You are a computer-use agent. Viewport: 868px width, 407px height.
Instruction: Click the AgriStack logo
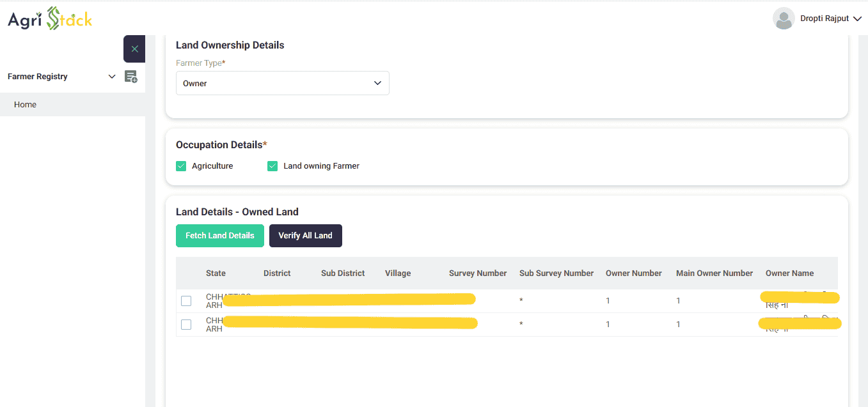click(x=50, y=19)
